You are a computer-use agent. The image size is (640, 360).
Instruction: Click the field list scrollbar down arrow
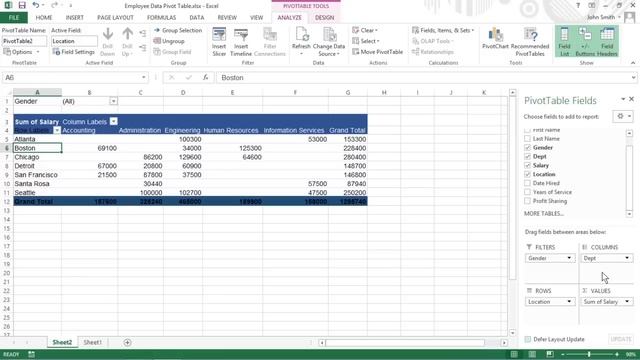(x=629, y=214)
